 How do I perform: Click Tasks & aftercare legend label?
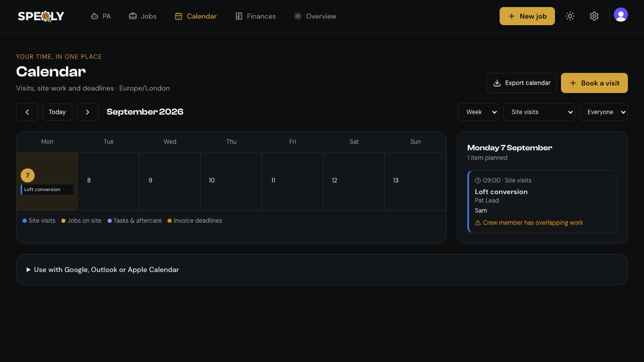click(138, 221)
